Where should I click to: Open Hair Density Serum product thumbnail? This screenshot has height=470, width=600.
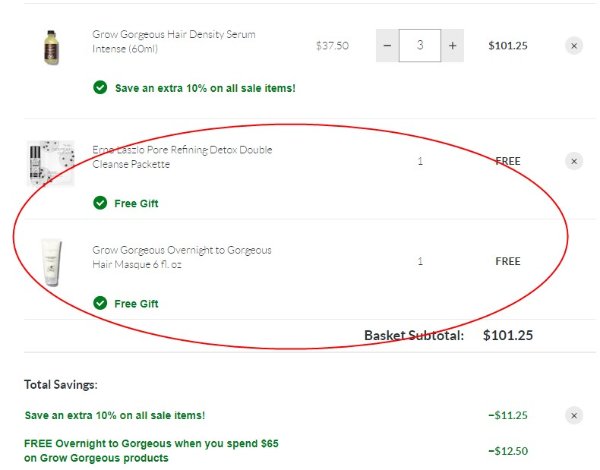pyautogui.click(x=51, y=47)
